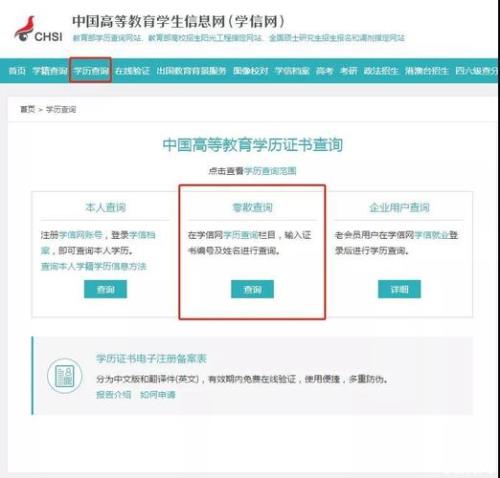500x478 pixels.
Task: Click the 本人查询 card heading
Action: (105, 207)
